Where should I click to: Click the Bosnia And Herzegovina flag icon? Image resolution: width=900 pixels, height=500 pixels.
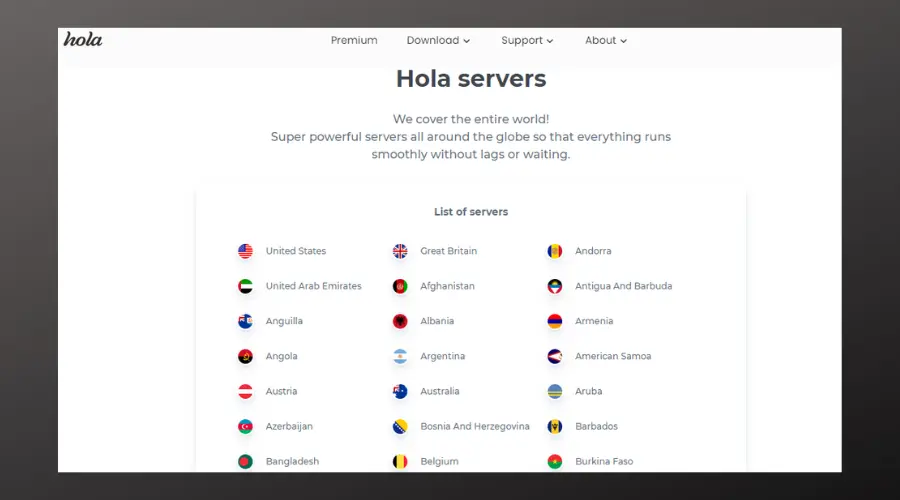click(x=400, y=426)
